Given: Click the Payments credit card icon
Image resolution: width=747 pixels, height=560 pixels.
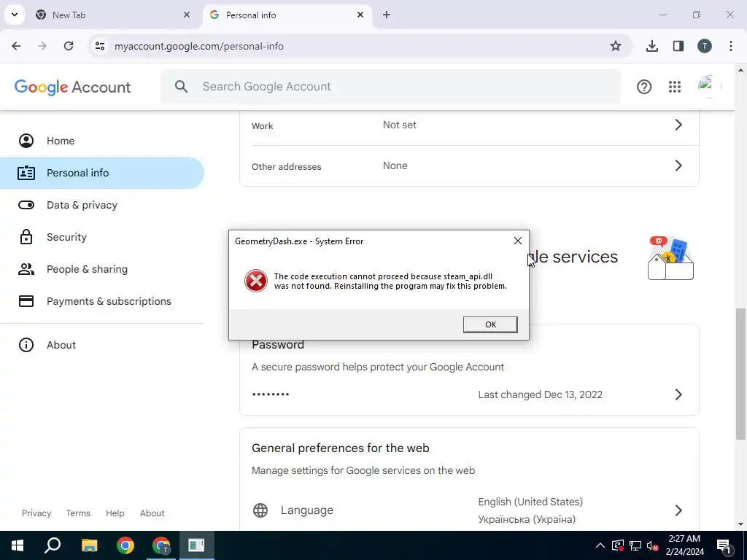Looking at the screenshot, I should pos(26,301).
